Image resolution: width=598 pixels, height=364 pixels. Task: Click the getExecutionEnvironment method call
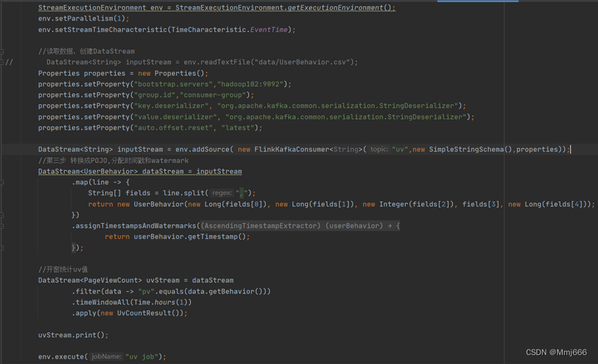335,8
